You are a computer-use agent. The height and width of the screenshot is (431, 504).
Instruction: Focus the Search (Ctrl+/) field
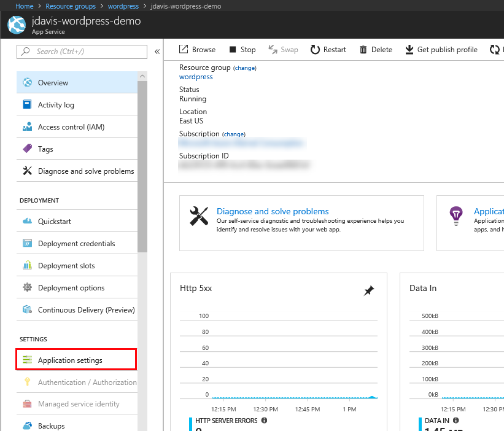82,52
